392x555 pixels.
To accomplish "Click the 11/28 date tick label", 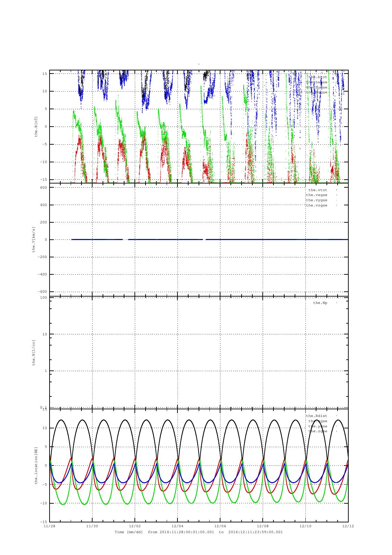I will [x=50, y=526].
